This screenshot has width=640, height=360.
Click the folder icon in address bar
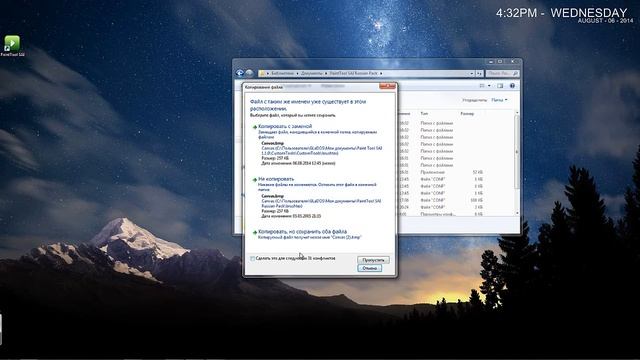[262, 73]
